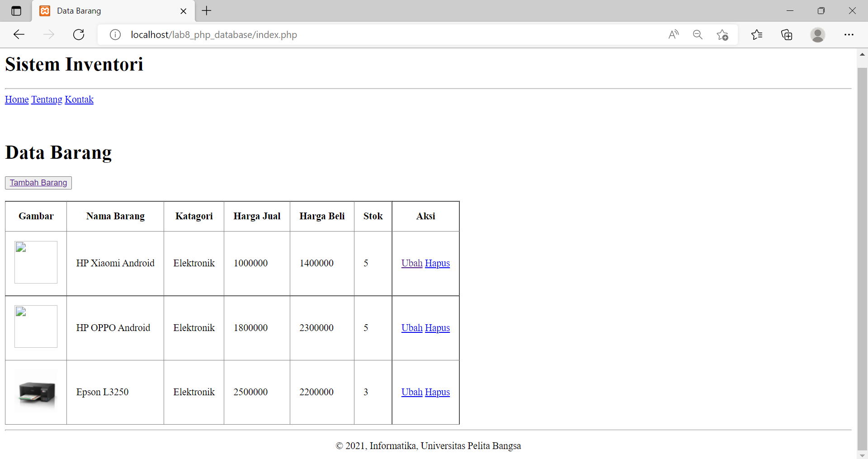Open a new browser tab
This screenshot has width=868, height=459.
coord(206,11)
